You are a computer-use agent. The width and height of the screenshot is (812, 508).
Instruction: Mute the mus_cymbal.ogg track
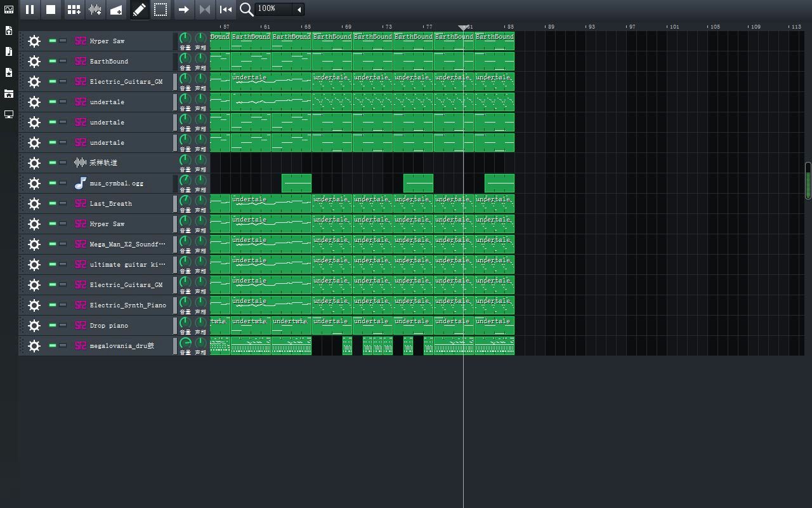click(53, 183)
